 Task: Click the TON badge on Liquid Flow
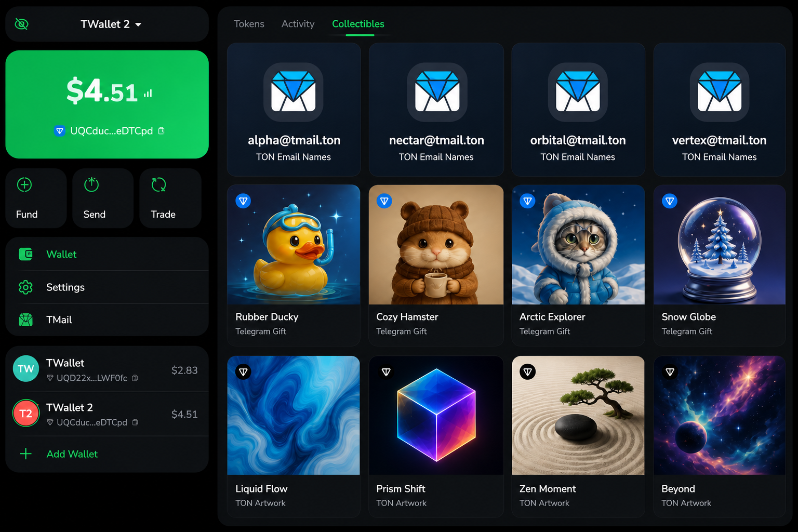point(243,372)
